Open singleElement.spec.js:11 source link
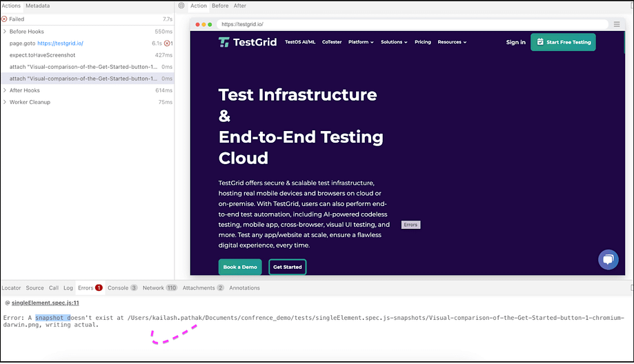Image resolution: width=634 pixels, height=364 pixels. (x=46, y=303)
